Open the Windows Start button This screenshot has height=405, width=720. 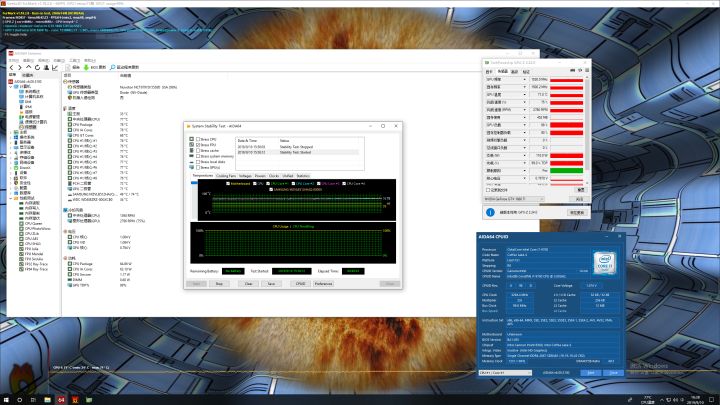6,400
